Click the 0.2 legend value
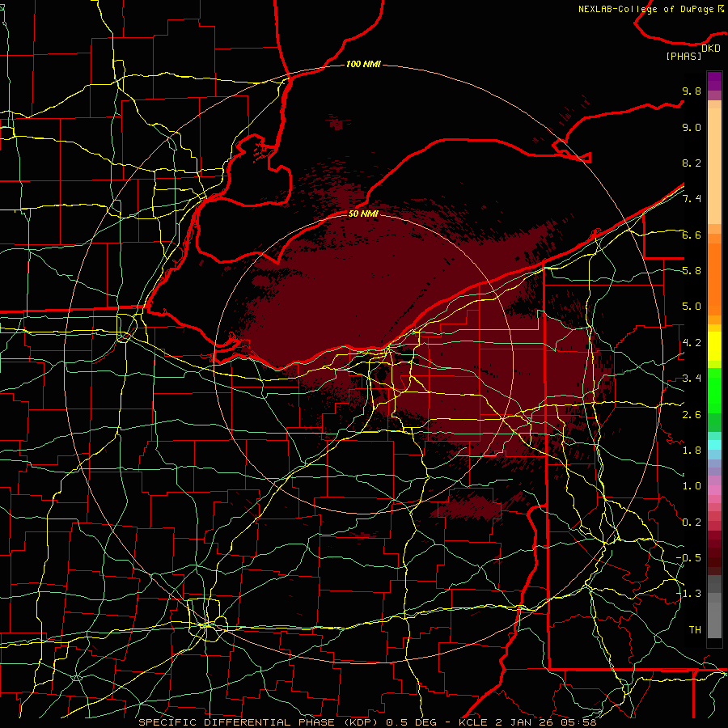Screen dimensions: 728x728 pos(692,523)
